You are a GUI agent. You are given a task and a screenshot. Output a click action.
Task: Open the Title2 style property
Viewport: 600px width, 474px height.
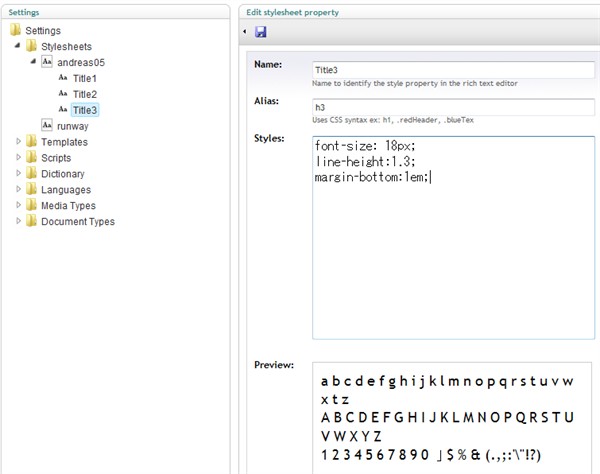85,94
